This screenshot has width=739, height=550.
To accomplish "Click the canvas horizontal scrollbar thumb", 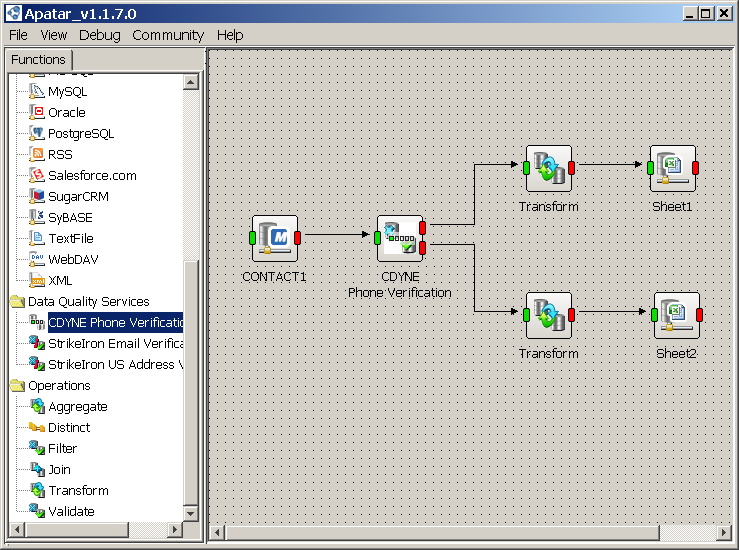I will pos(442,533).
